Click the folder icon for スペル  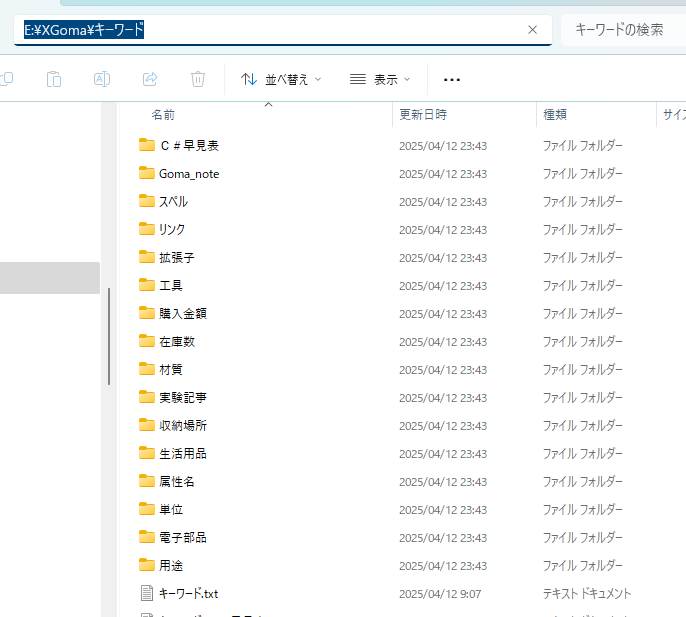(x=147, y=201)
